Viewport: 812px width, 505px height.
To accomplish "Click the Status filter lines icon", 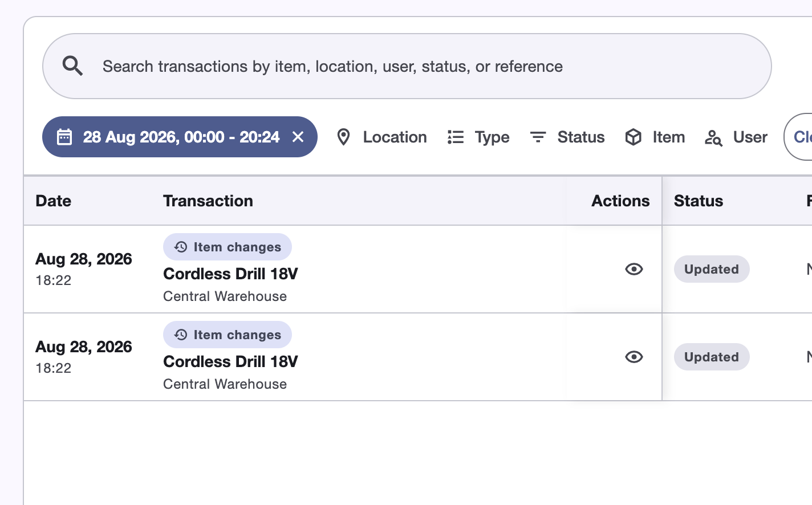I will tap(538, 137).
